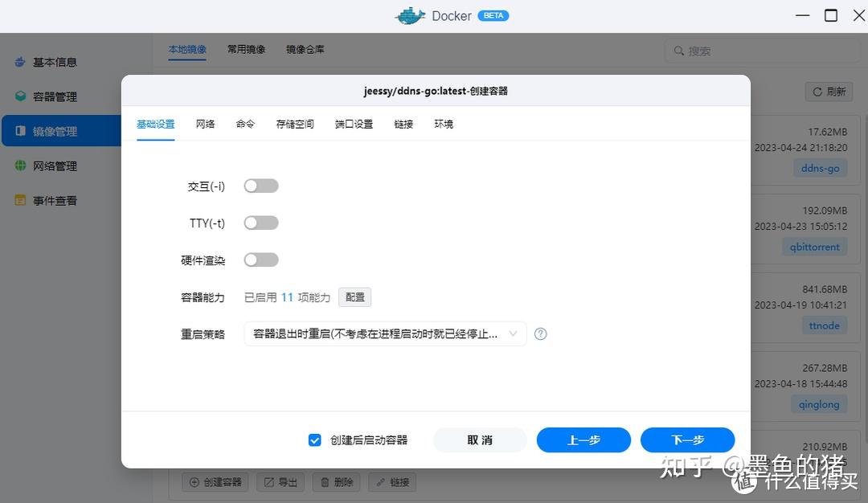868x503 pixels.
Task: Open 网络管理 in the sidebar
Action: click(x=56, y=166)
